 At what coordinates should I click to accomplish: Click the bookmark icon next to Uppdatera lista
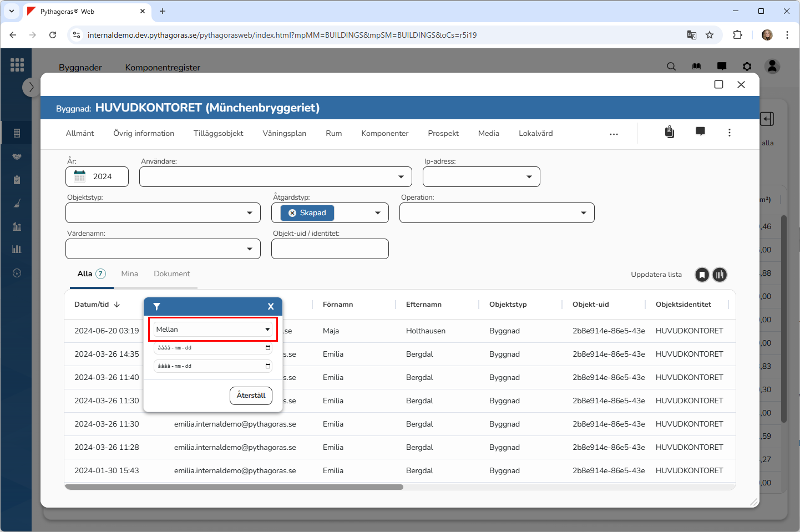coord(702,275)
